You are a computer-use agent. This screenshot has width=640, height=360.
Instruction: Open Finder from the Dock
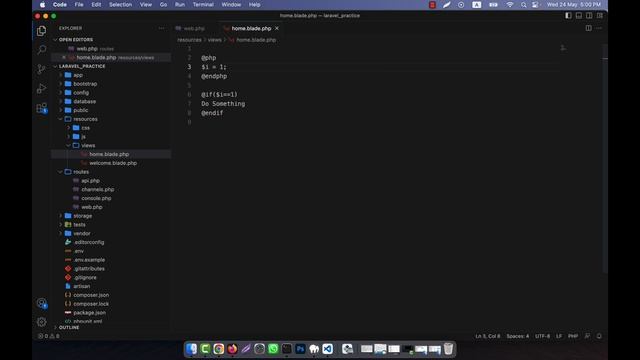click(191, 349)
